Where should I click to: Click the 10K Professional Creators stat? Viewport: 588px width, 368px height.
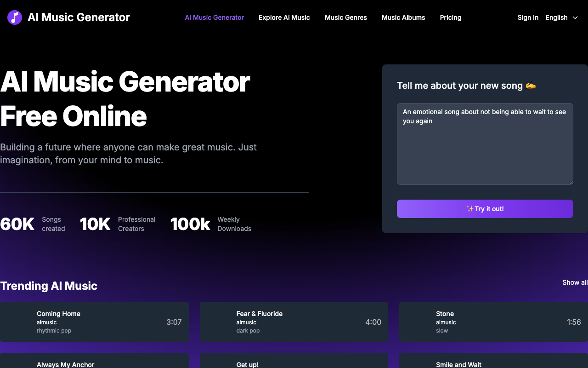(x=118, y=224)
